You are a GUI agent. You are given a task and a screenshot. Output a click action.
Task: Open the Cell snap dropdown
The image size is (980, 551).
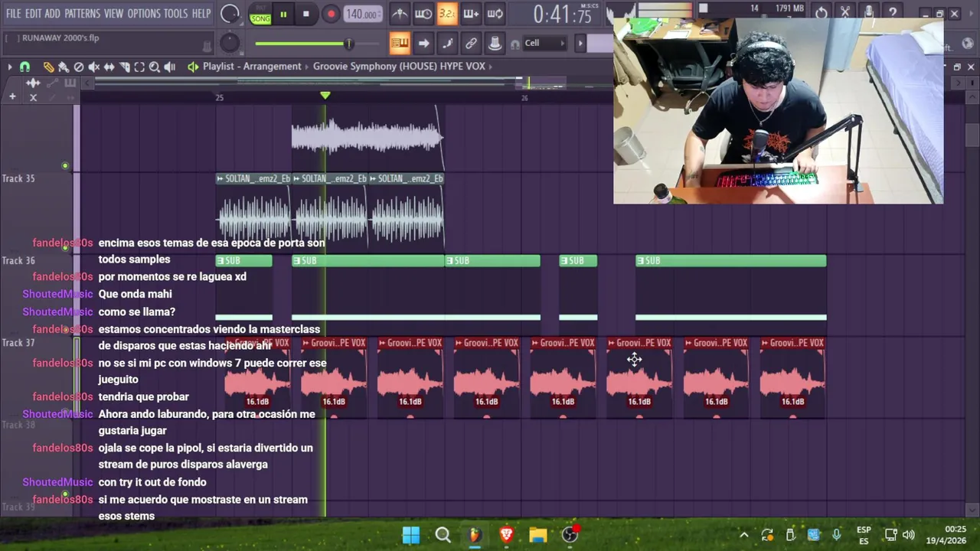tap(545, 43)
